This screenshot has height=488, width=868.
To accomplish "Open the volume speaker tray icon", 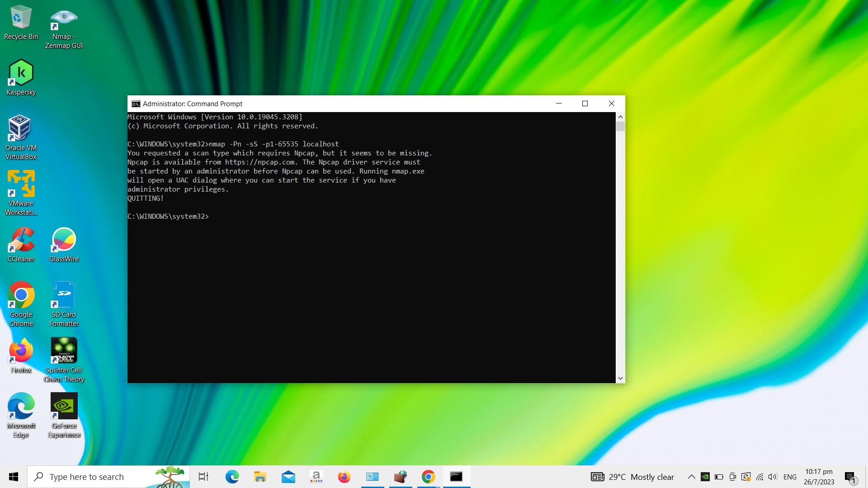I will pyautogui.click(x=773, y=477).
